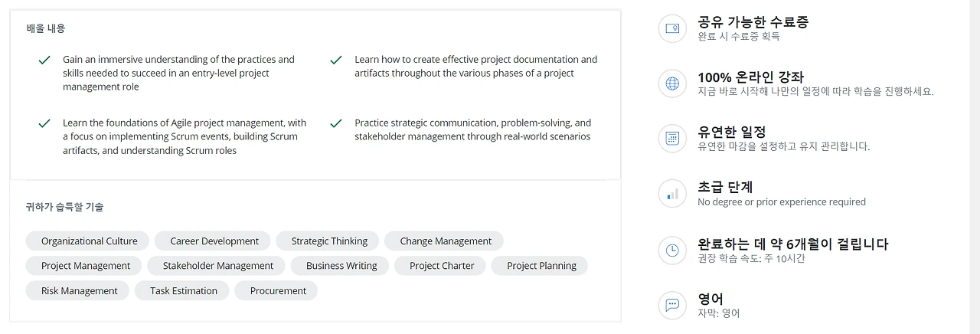Viewport: 980px width, 334px height.
Task: Click the Stakeholder Management skill chip
Action: [218, 266]
